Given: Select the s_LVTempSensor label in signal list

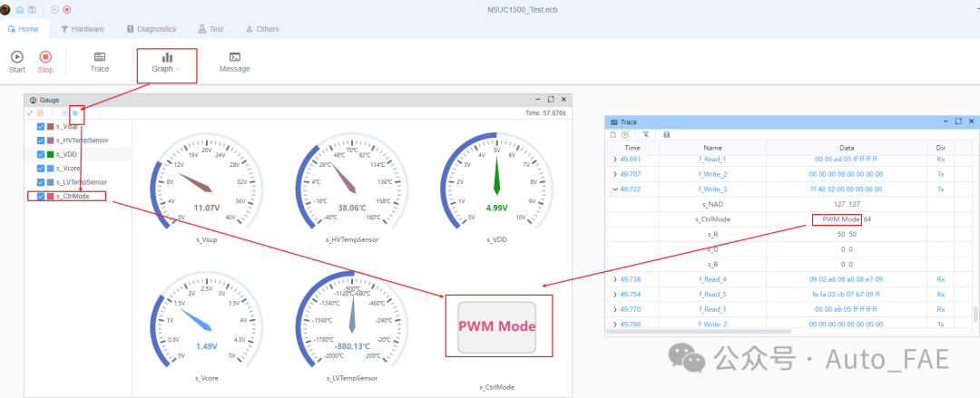Looking at the screenshot, I should click(x=82, y=182).
